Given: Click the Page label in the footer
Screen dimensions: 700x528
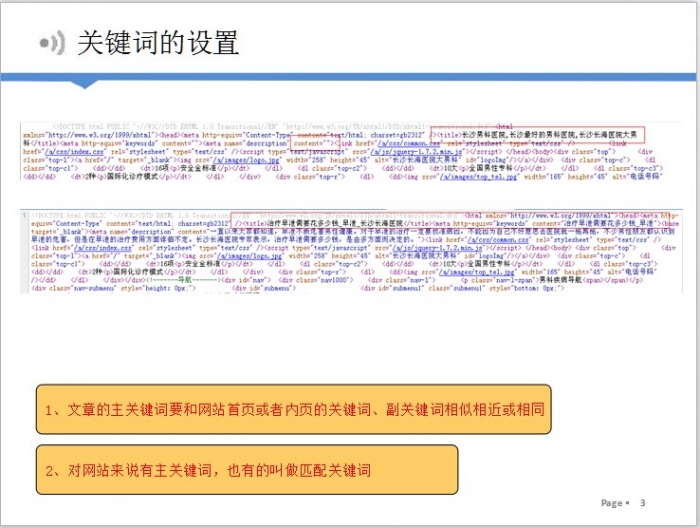Looking at the screenshot, I should tap(611, 503).
